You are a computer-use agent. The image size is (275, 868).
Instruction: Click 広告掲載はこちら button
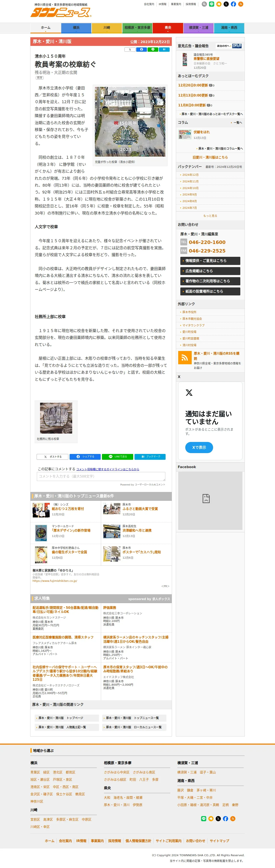(210, 271)
